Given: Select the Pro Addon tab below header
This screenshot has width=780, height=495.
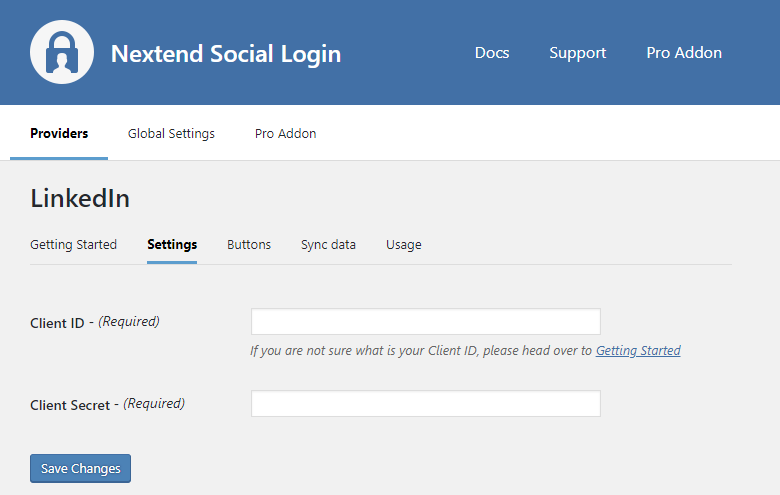Looking at the screenshot, I should point(285,133).
